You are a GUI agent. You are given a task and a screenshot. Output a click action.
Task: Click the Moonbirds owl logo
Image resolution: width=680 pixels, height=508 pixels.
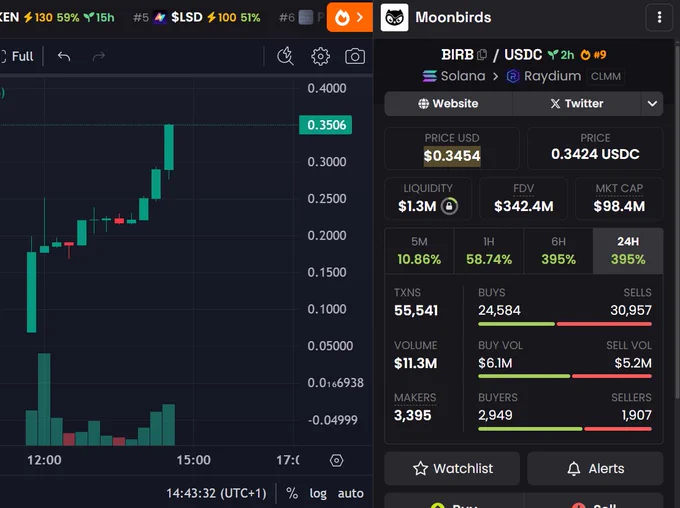tap(394, 17)
